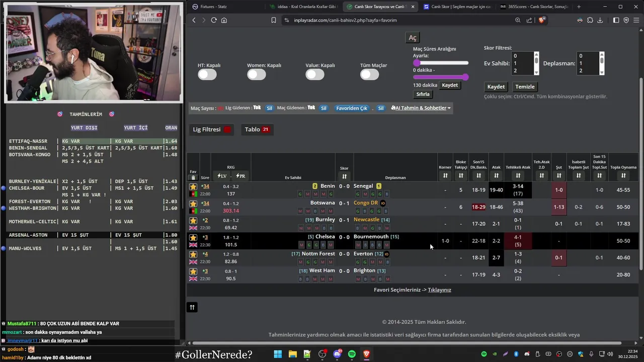Open File Explorer from the taskbar
The height and width of the screenshot is (362, 644).
coord(292,354)
